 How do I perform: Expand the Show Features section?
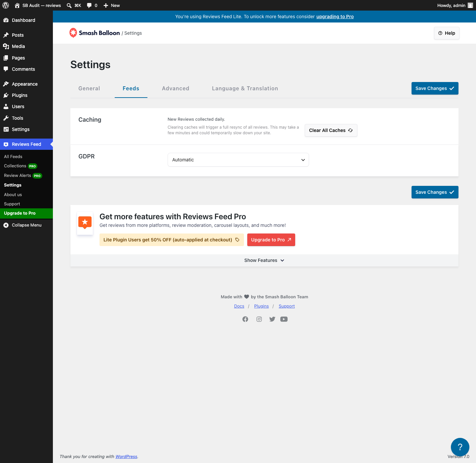coord(264,260)
